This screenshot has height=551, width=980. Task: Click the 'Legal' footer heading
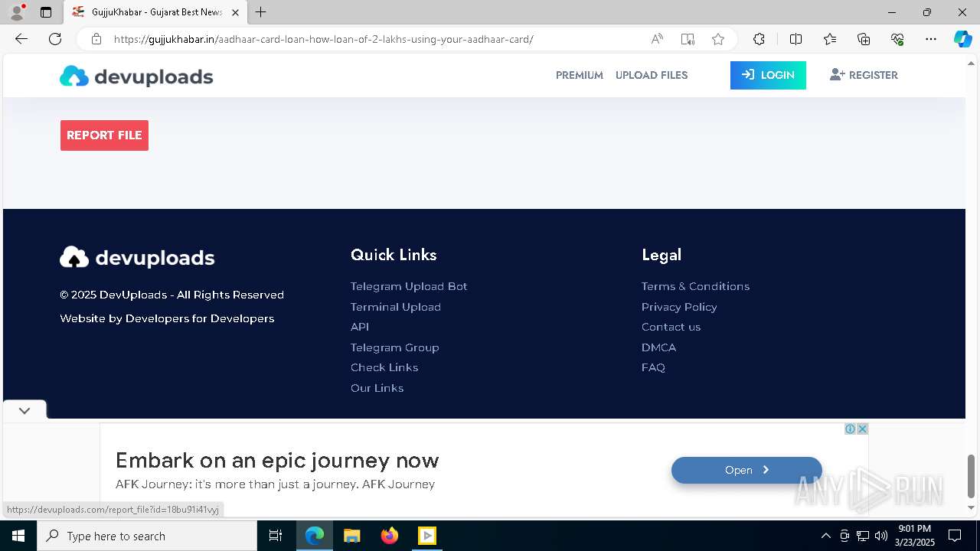tap(661, 255)
